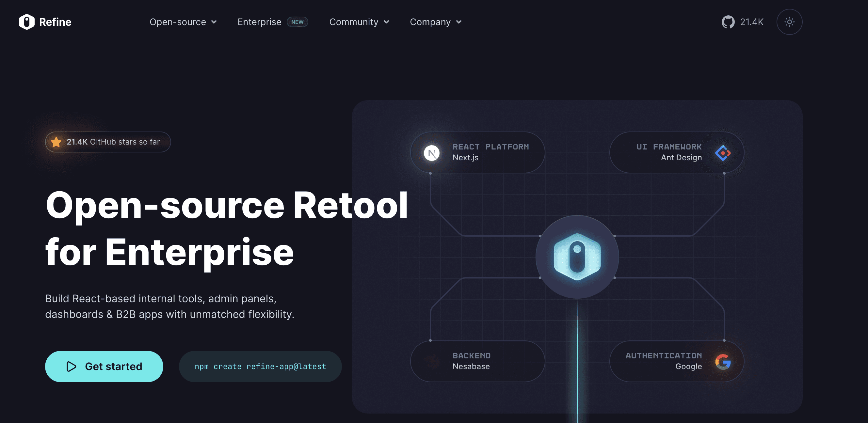Open the Community navigation item

(x=360, y=22)
